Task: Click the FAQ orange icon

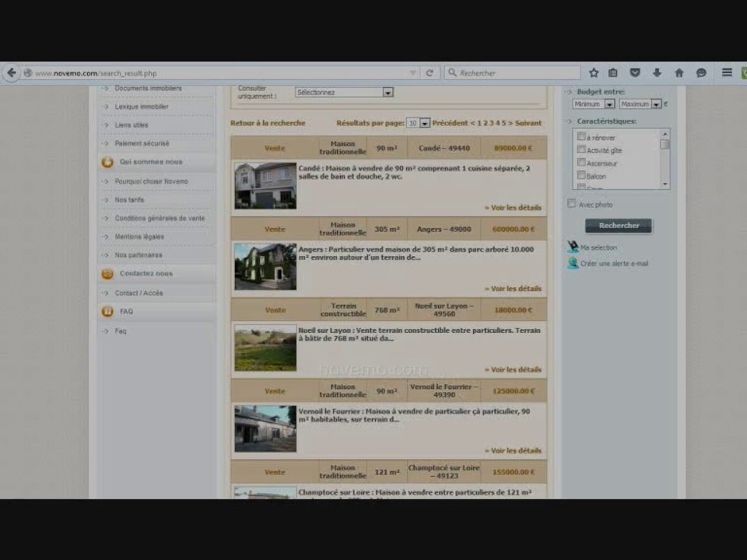Action: click(107, 311)
